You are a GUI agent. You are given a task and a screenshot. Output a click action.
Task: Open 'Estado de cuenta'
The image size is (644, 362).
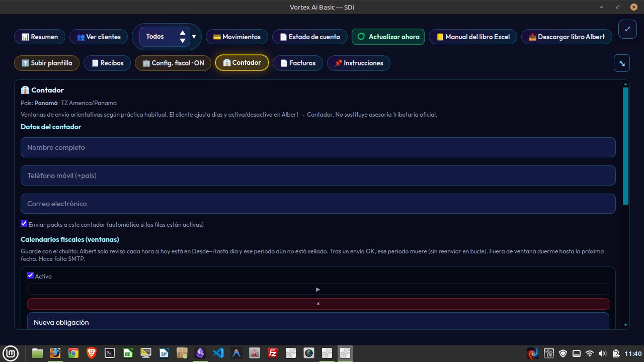310,37
